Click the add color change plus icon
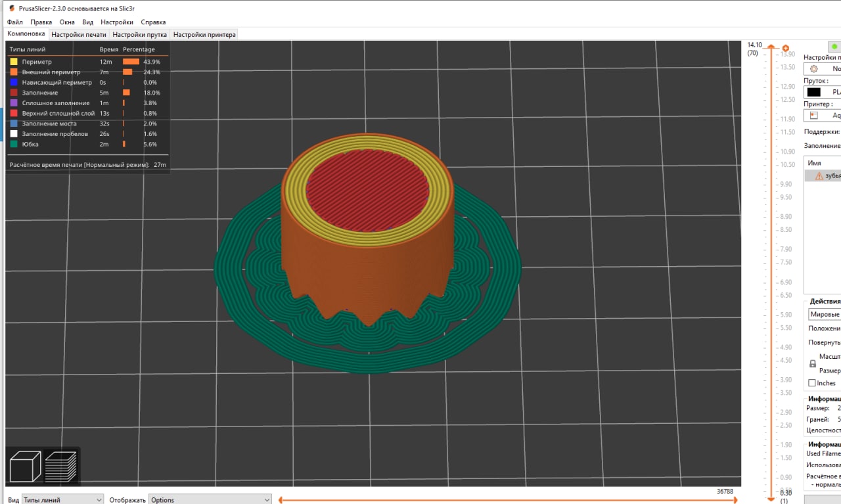This screenshot has width=841, height=504. tap(785, 48)
